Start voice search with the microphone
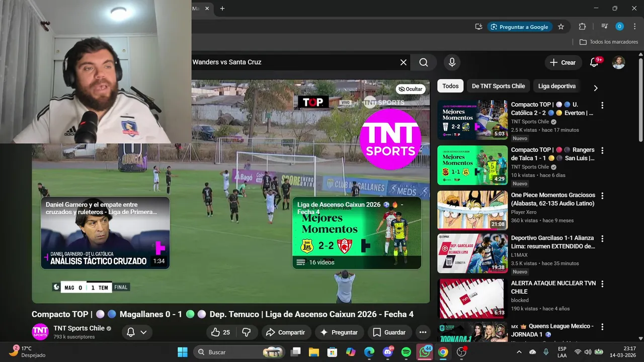Viewport: 644px width, 362px height. pos(452,62)
